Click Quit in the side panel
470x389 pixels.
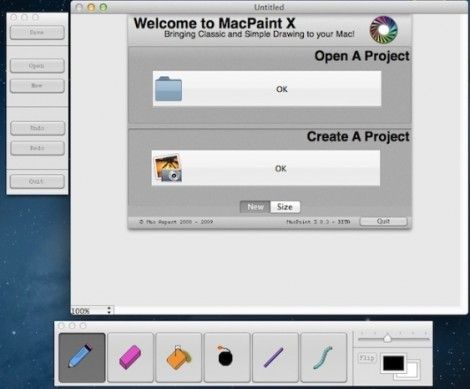click(37, 182)
